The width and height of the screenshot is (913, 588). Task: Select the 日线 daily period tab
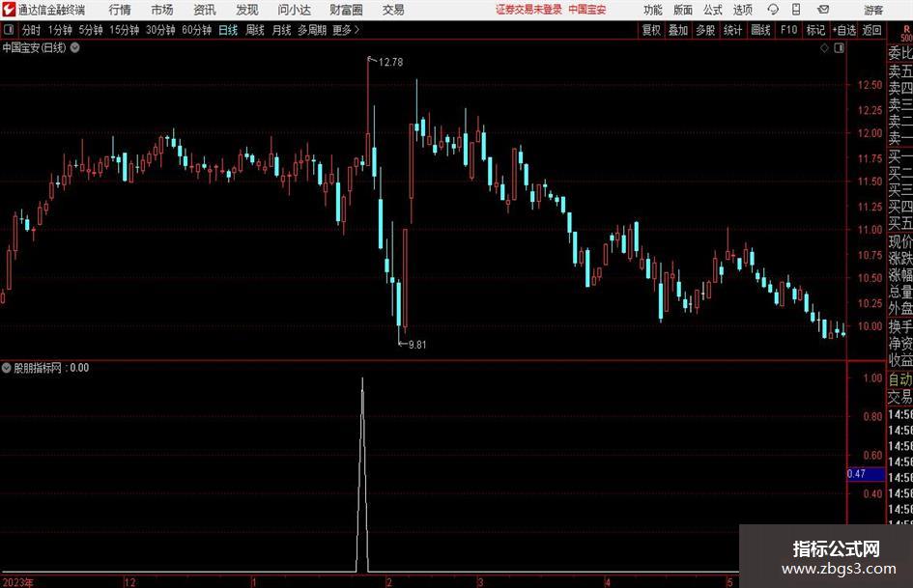point(228,30)
